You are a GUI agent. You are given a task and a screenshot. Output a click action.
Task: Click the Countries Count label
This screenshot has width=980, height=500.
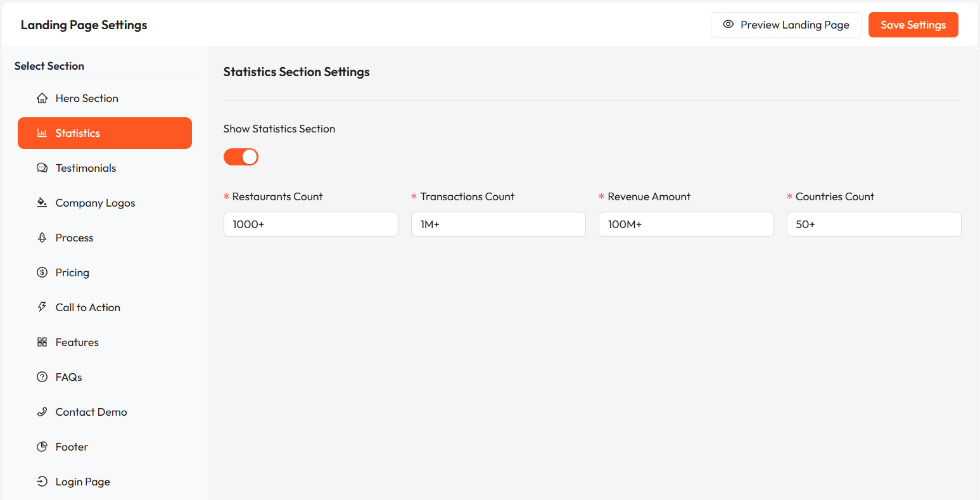pos(835,196)
